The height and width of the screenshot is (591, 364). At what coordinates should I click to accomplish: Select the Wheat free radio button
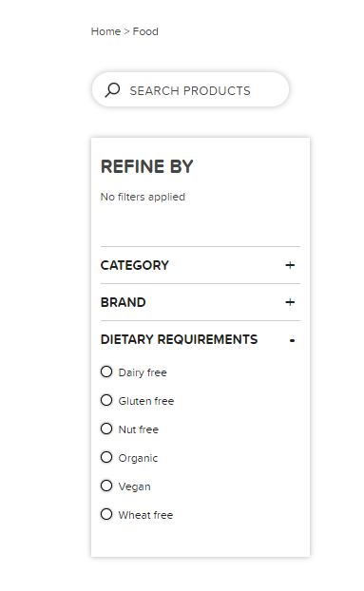pos(106,514)
